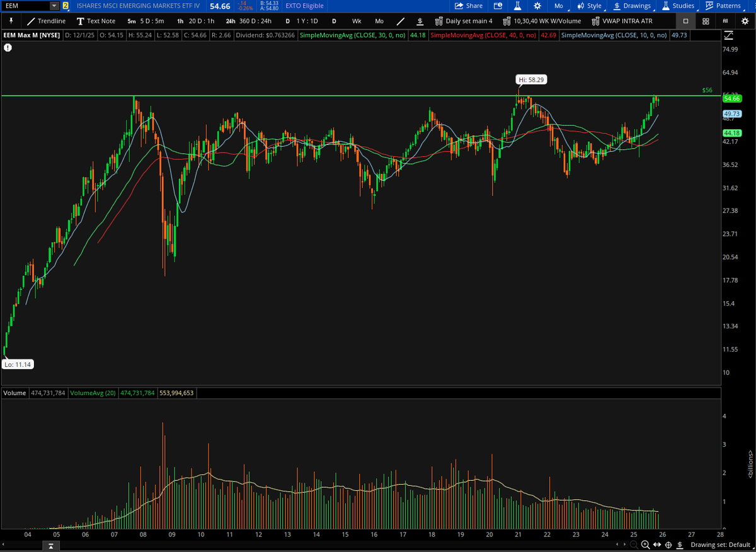Click the Volume label in the lower panel

[15, 393]
